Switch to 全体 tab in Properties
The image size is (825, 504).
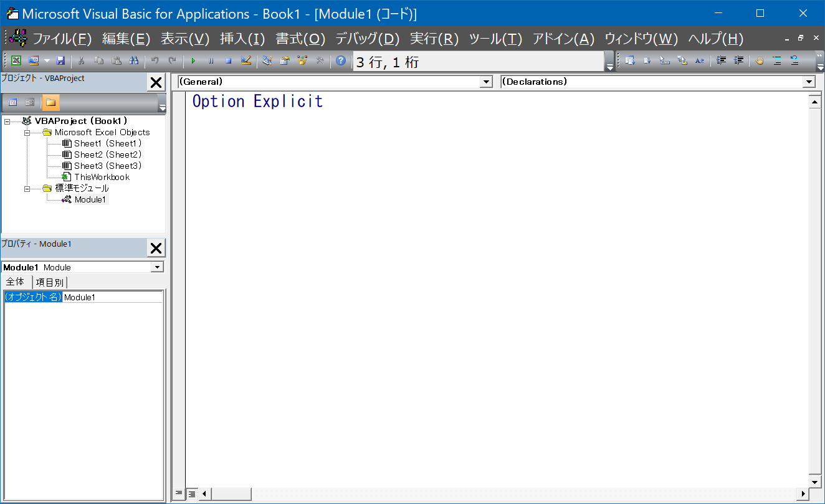15,282
